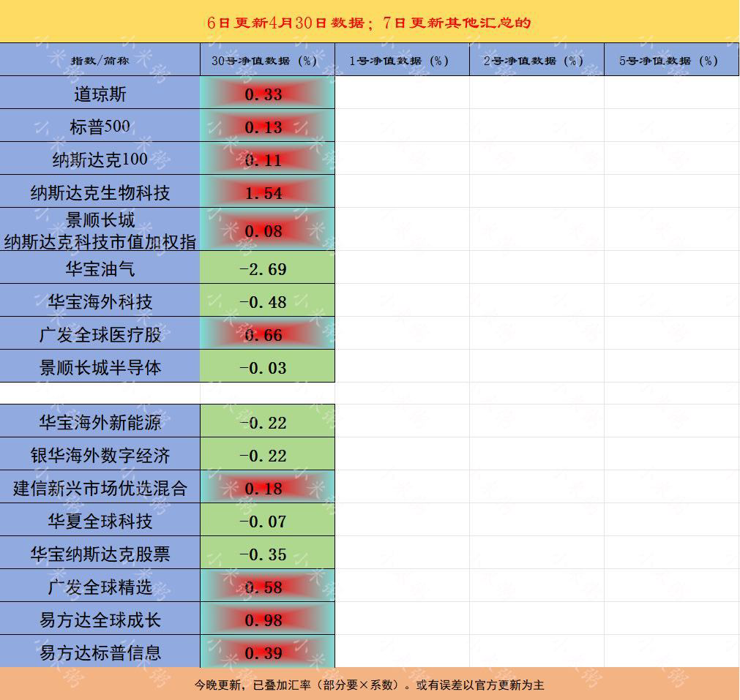Select the -0.07 value for 华夏全球科技
This screenshot has height=700, width=740.
(268, 520)
